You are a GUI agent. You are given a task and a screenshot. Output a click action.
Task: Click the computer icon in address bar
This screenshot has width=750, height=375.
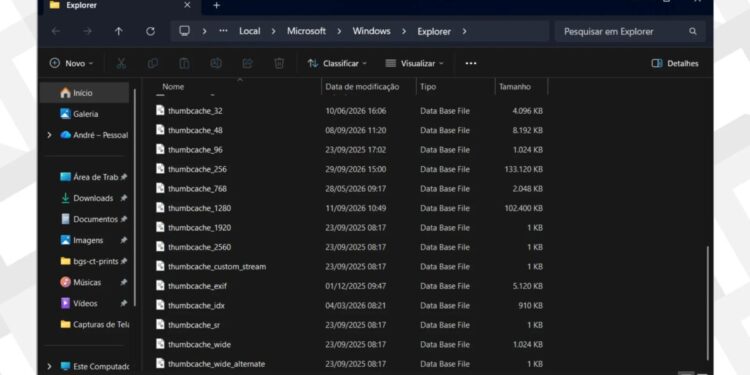click(184, 31)
